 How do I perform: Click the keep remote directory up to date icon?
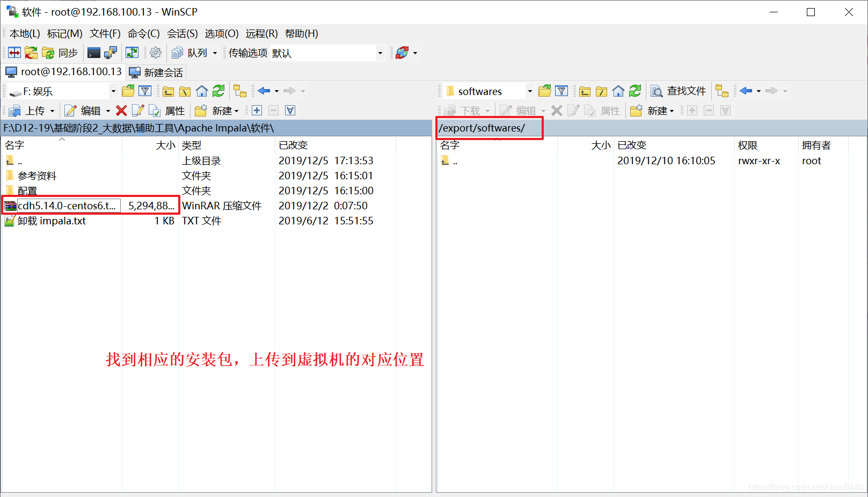pos(132,53)
